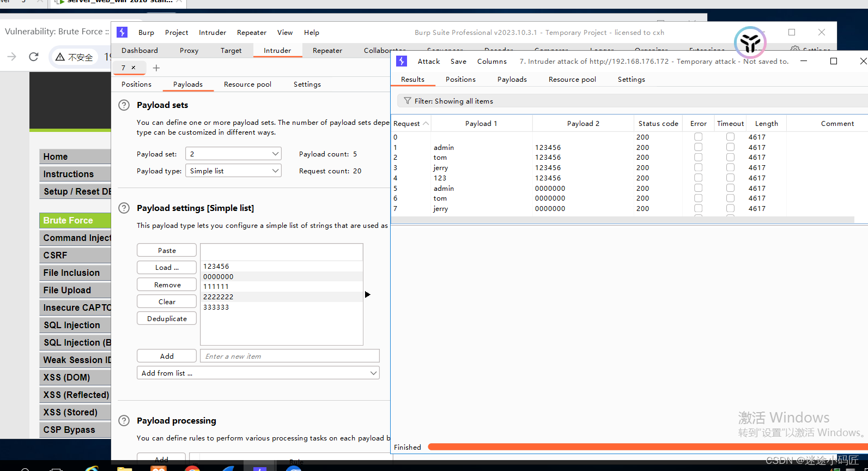
Task: Toggle Timeout checkbox for request 4
Action: (730, 178)
